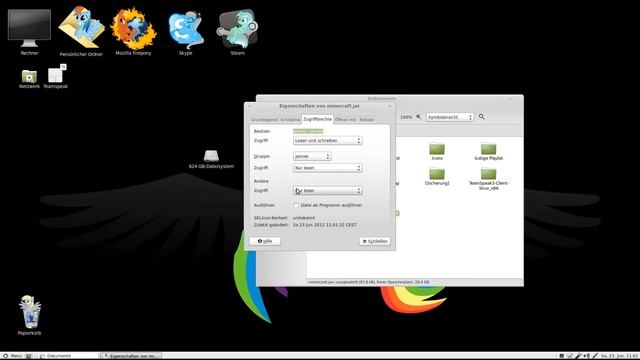Open the Persönlicher Ordner desktop icon
This screenshot has height=360, width=640.
[x=81, y=32]
